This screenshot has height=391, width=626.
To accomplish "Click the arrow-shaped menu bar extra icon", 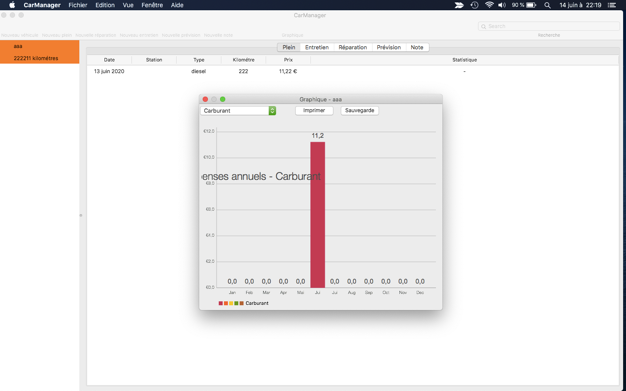I will (459, 5).
